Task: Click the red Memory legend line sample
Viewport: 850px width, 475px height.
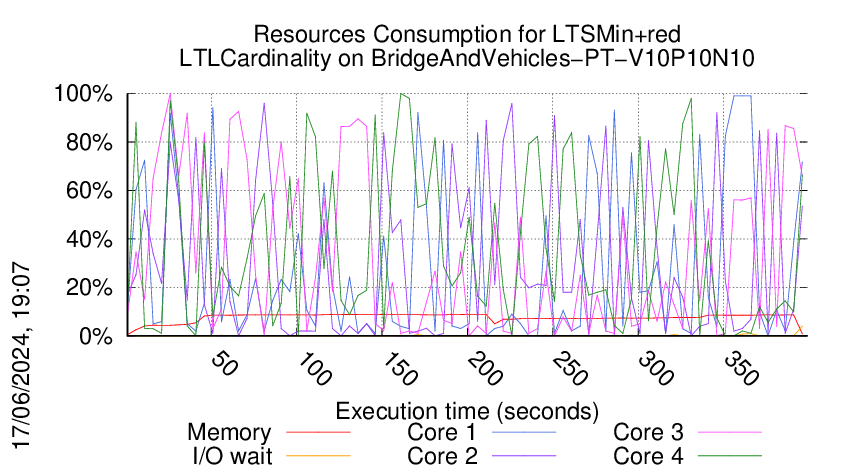Action: [318, 432]
